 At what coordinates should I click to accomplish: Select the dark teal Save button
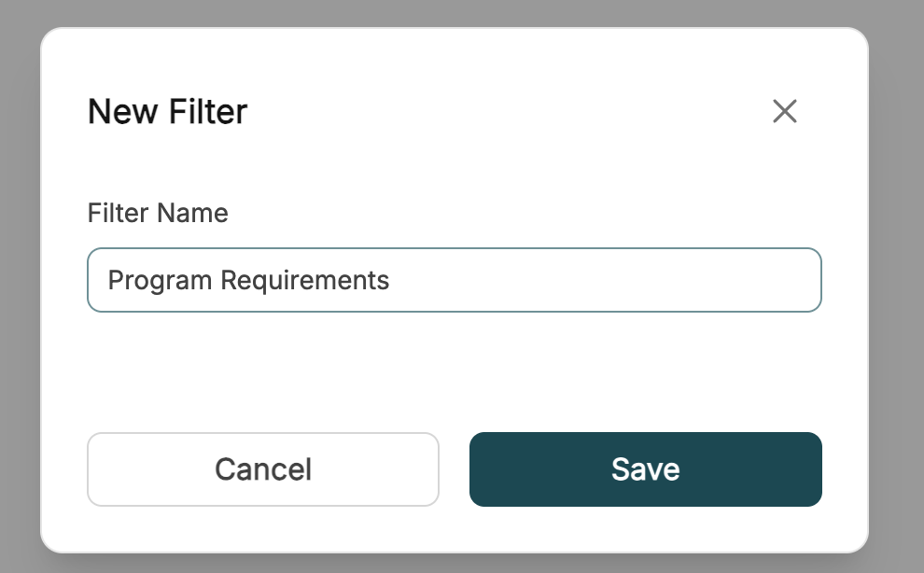tap(645, 469)
